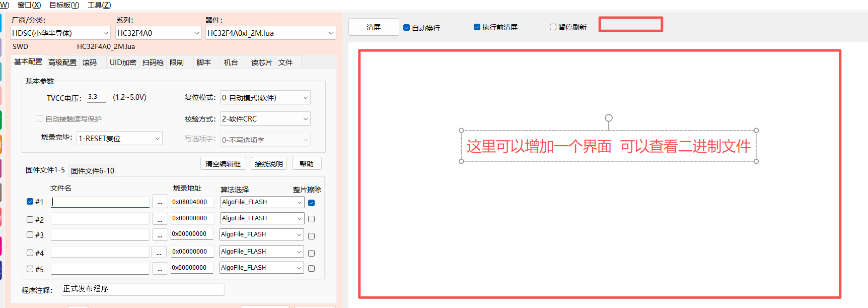This screenshot has width=868, height=308.
Task: Open the 器件 device dropdown list
Action: point(271,33)
